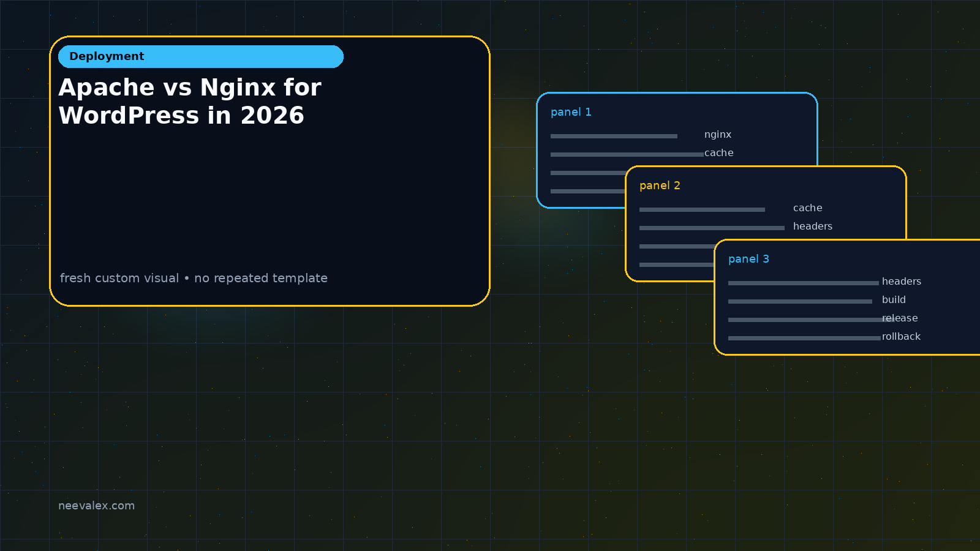Select the "nginx" label in panel 1
Viewport: 980px width, 551px height.
point(718,135)
